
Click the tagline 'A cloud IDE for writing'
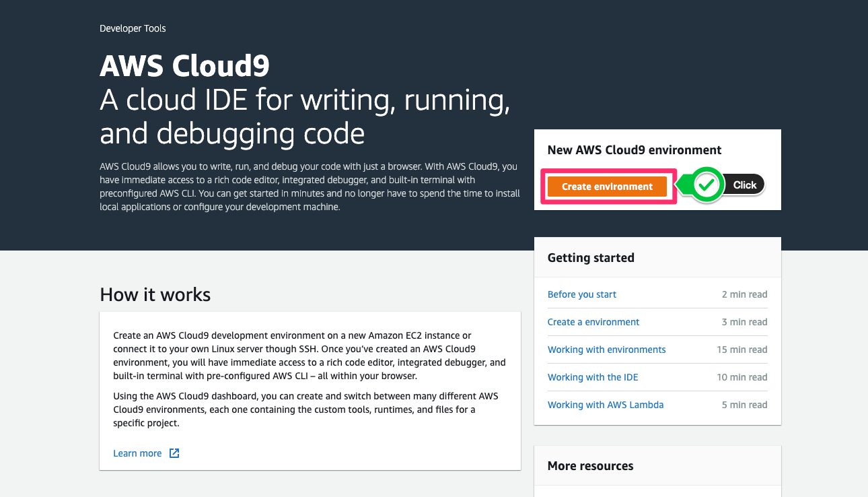(x=305, y=117)
